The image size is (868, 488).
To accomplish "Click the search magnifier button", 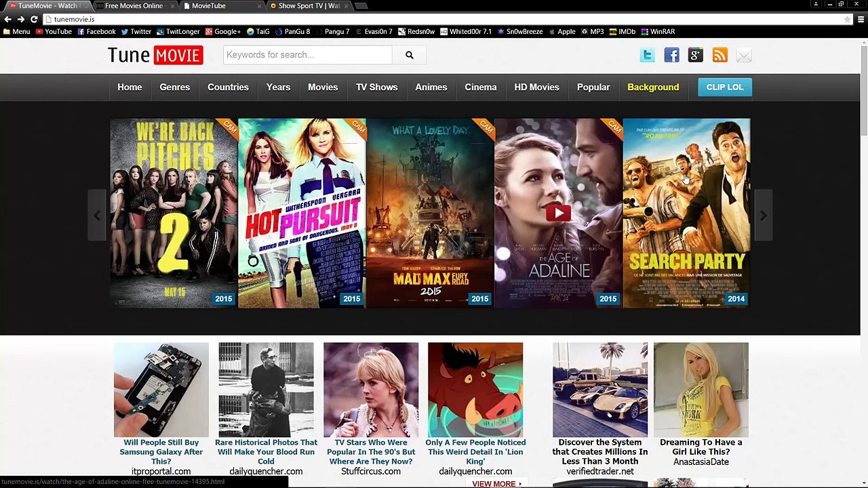I will pyautogui.click(x=409, y=55).
